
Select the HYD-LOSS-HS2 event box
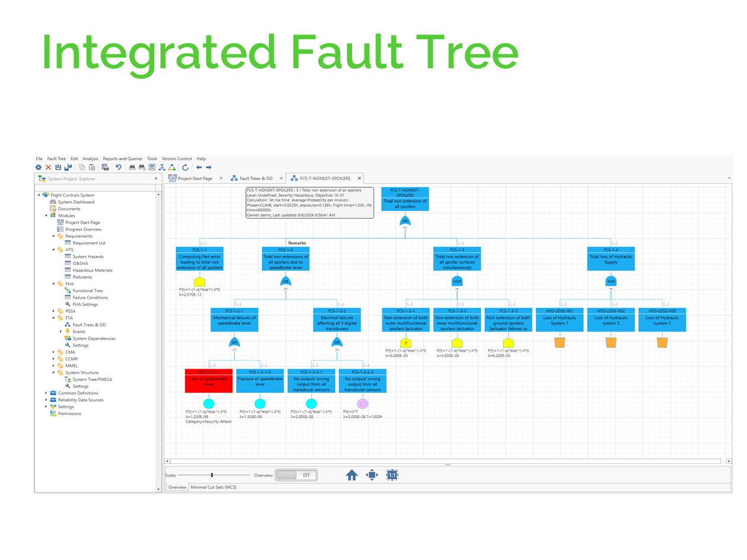tap(611, 319)
